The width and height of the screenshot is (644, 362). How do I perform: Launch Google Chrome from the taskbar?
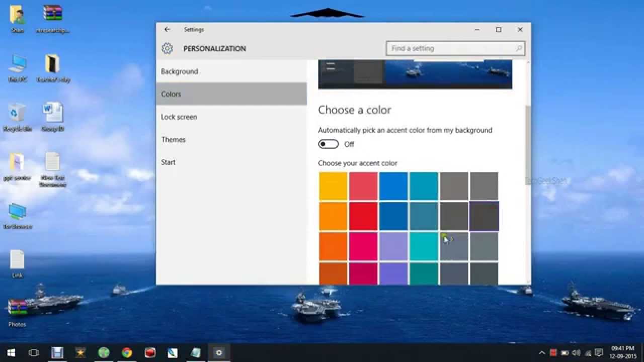coord(127,352)
